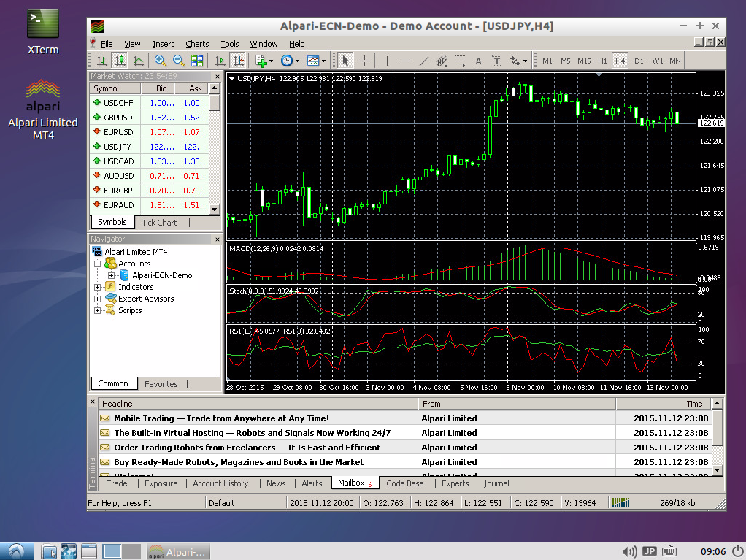Open the Window menu
This screenshot has height=560, width=746.
click(x=264, y=44)
